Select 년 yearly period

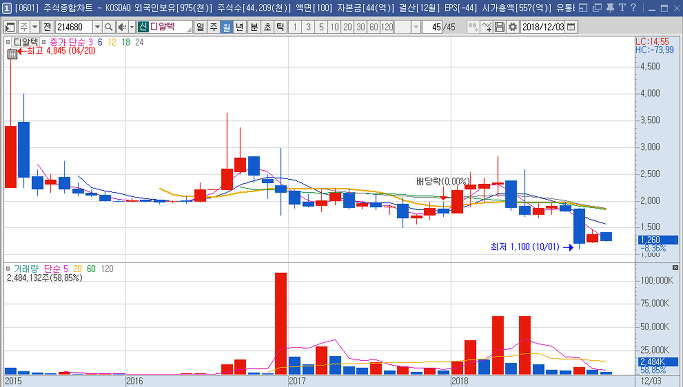pos(240,27)
